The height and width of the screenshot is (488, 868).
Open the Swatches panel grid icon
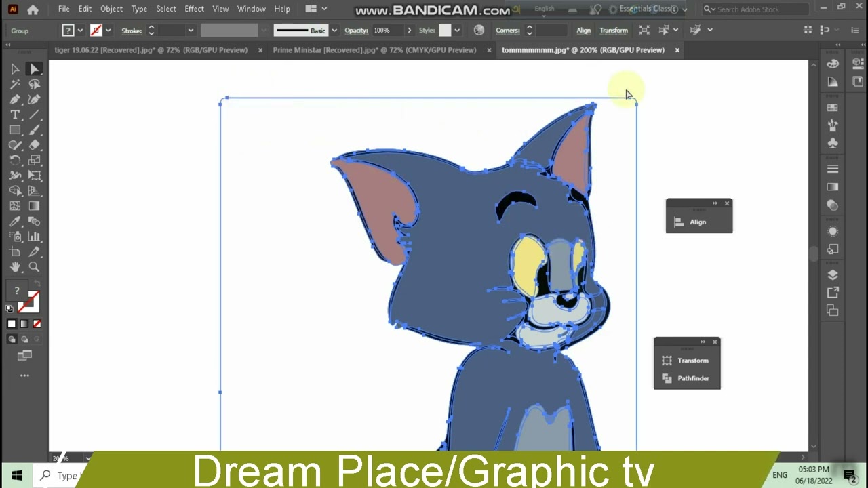[x=833, y=108]
